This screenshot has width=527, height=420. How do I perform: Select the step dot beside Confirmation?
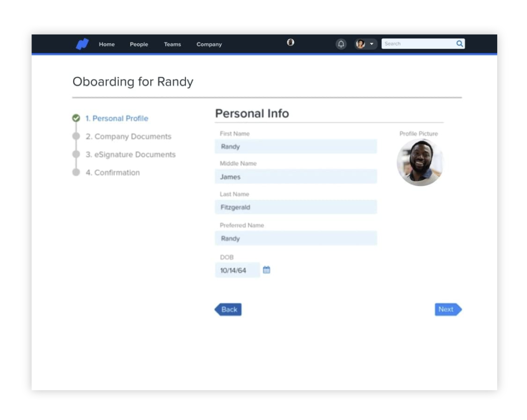[x=75, y=172]
